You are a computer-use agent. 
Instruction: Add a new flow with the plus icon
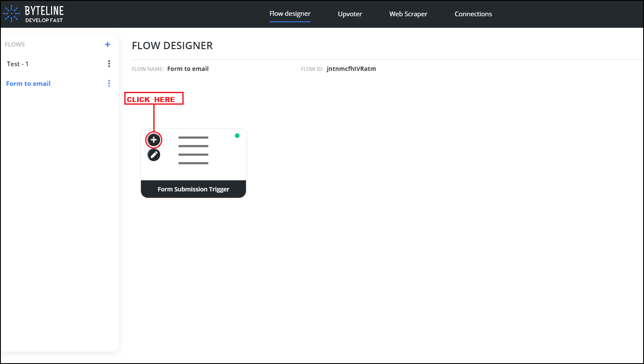pos(108,44)
